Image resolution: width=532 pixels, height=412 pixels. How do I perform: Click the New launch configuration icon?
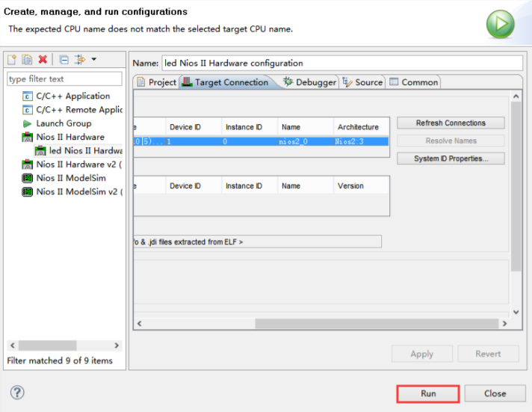click(12, 60)
